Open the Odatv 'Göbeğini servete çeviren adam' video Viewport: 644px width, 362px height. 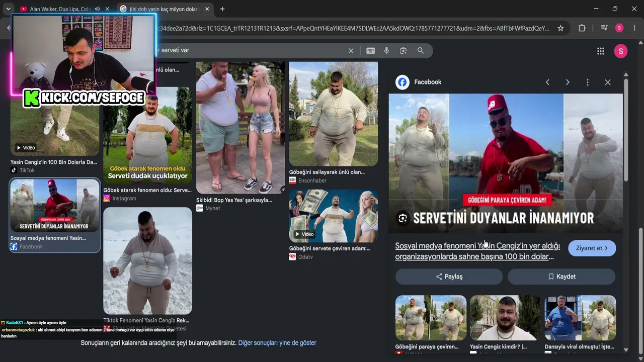(334, 216)
